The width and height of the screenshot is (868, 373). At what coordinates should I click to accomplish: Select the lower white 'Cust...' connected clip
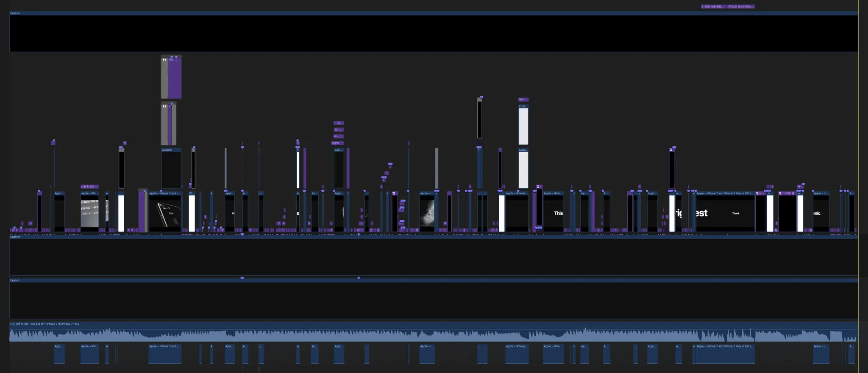click(x=523, y=168)
